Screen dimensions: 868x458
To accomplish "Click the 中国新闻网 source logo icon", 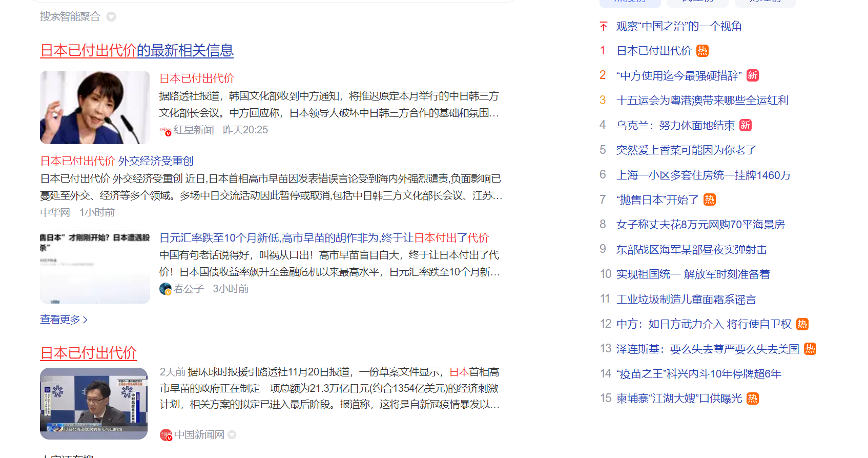I will 166,435.
